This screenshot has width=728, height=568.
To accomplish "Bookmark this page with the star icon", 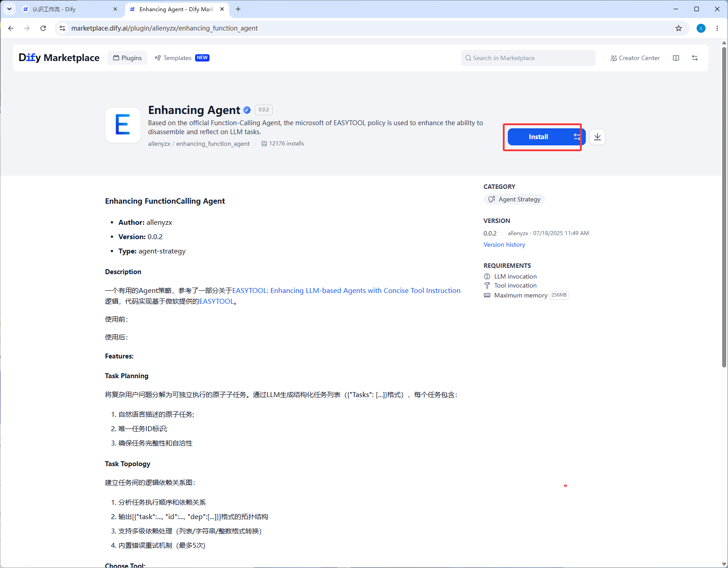I will tap(679, 28).
